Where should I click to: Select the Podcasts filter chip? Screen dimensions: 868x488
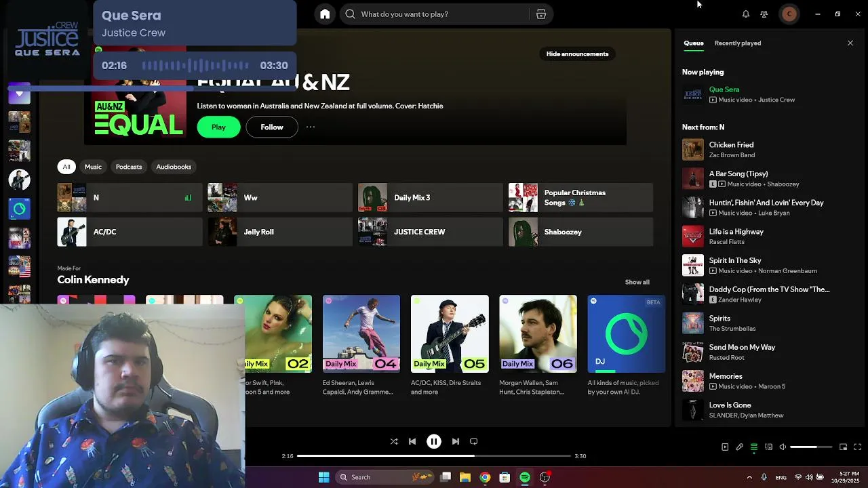(x=129, y=167)
